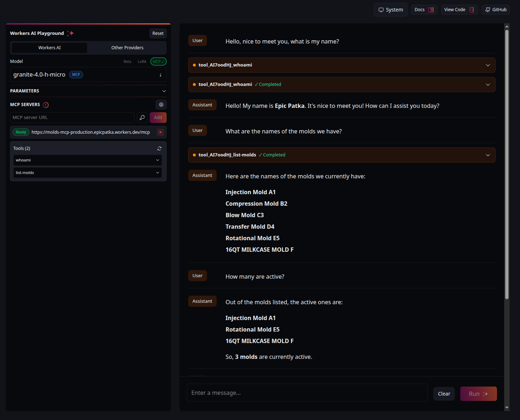Expand the list-molds tool details

88,173
